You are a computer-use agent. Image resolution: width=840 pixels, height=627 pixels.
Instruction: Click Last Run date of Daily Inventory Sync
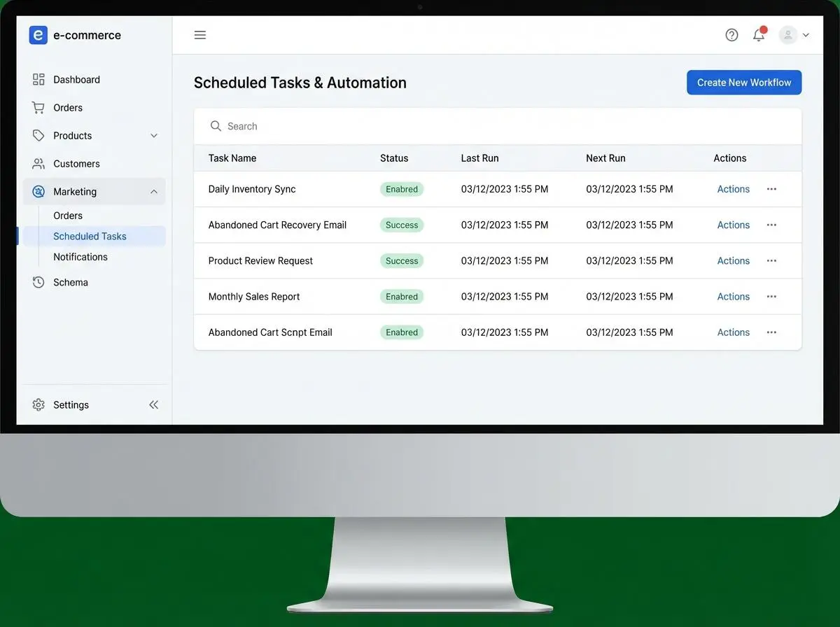pos(505,189)
